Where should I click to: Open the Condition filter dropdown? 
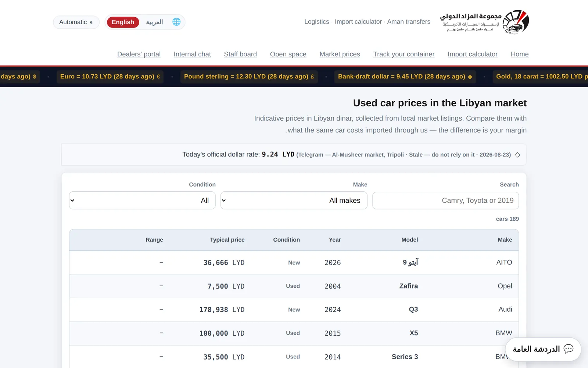pyautogui.click(x=142, y=201)
